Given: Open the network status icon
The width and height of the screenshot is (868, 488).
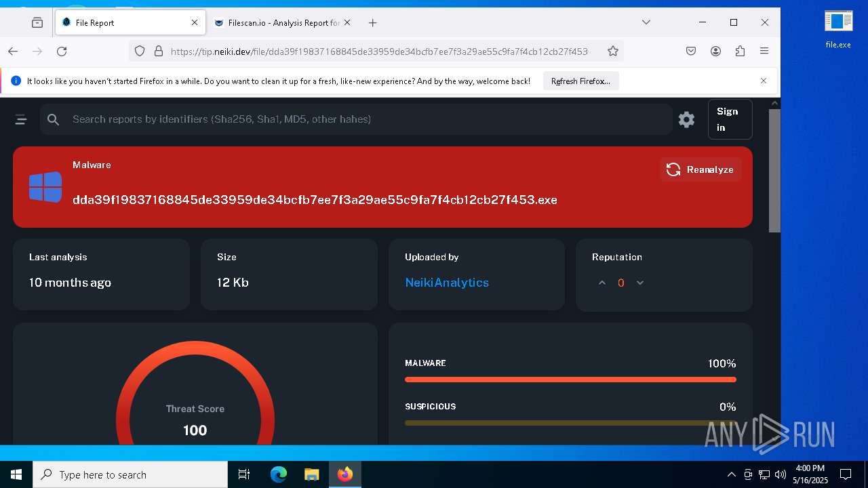Looking at the screenshot, I should click(x=764, y=474).
